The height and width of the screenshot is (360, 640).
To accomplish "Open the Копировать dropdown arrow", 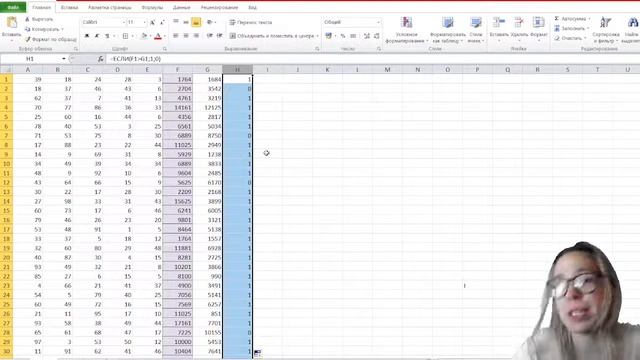I will click(x=62, y=29).
